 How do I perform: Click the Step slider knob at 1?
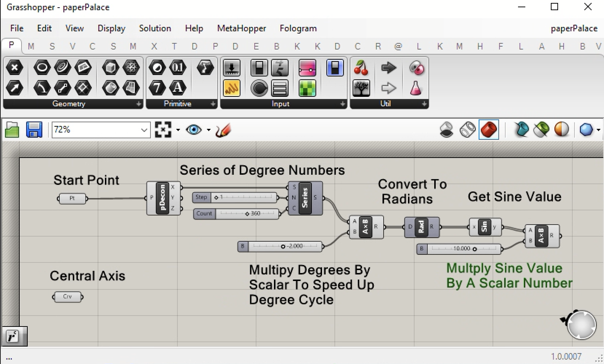coord(216,198)
